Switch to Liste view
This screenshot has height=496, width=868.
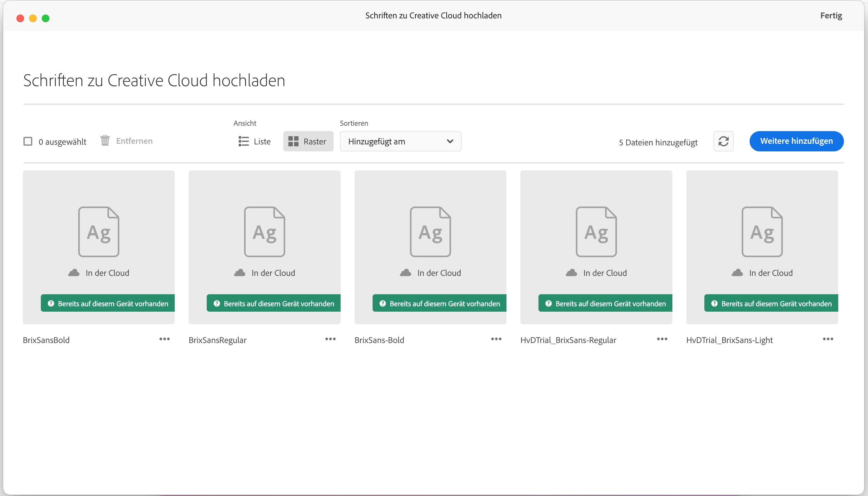pos(255,141)
